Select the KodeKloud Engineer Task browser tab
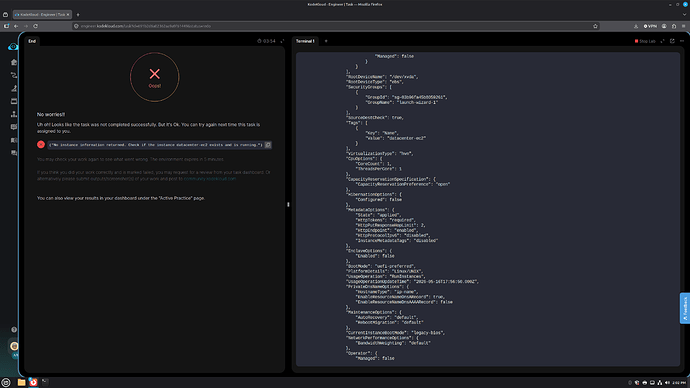 click(x=42, y=15)
